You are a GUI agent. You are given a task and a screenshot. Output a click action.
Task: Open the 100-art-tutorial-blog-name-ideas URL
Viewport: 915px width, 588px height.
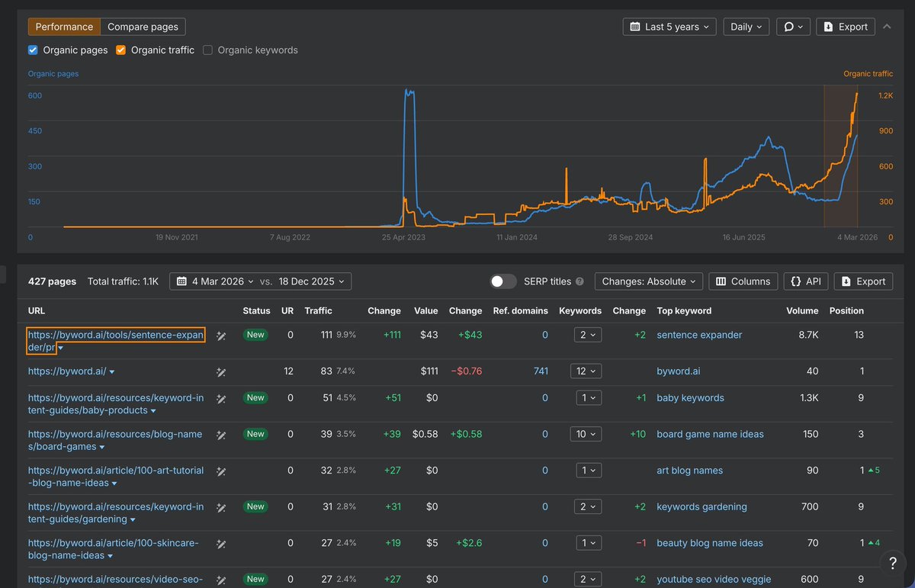[x=116, y=477]
